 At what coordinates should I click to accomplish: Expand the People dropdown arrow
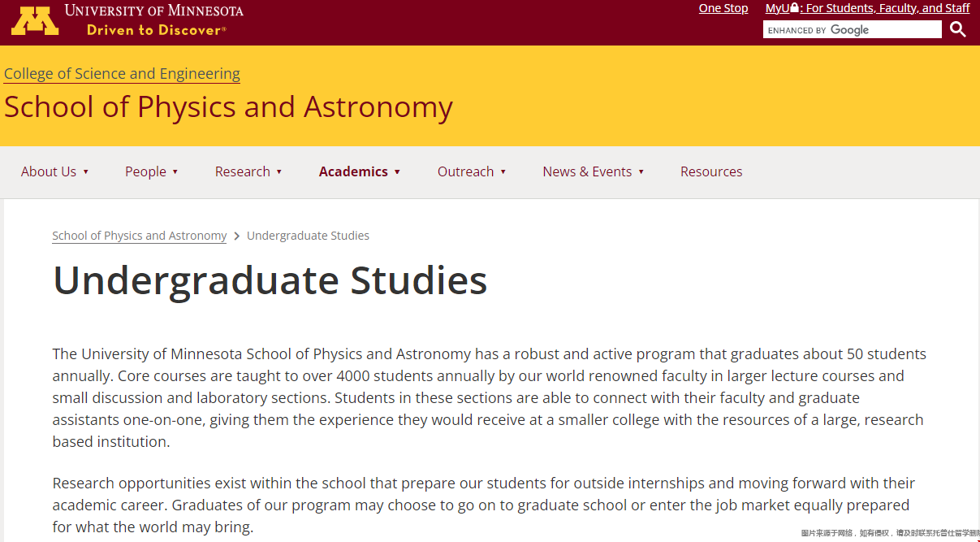click(175, 172)
